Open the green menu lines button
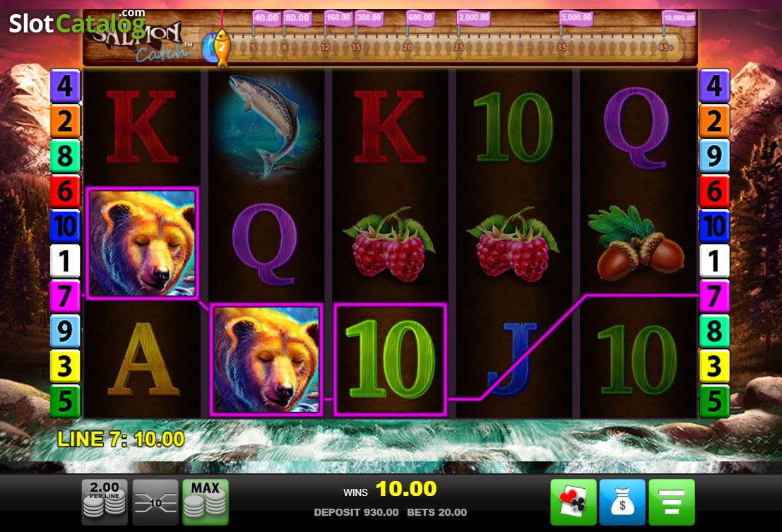Screen dimensions: 782x532 tap(671, 502)
